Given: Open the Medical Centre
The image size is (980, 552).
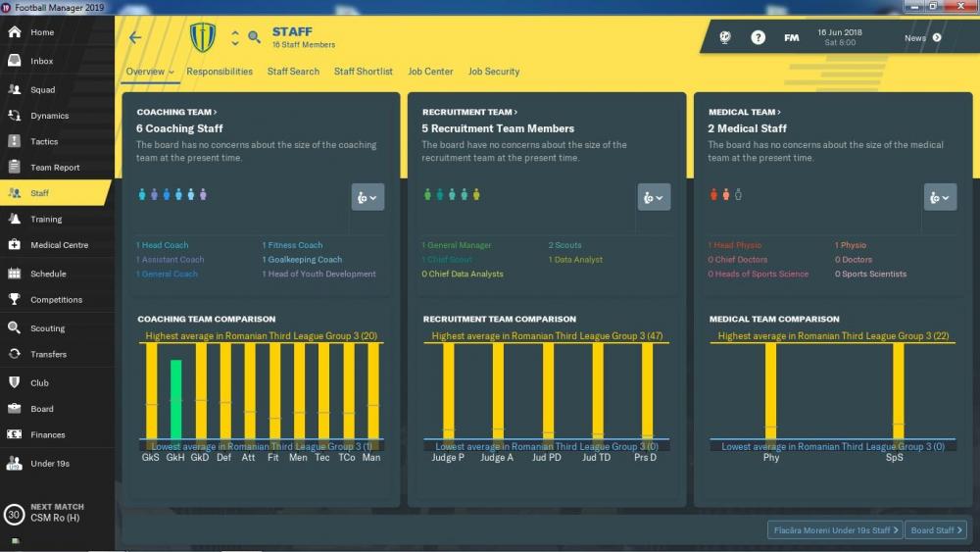Looking at the screenshot, I should click(x=60, y=245).
